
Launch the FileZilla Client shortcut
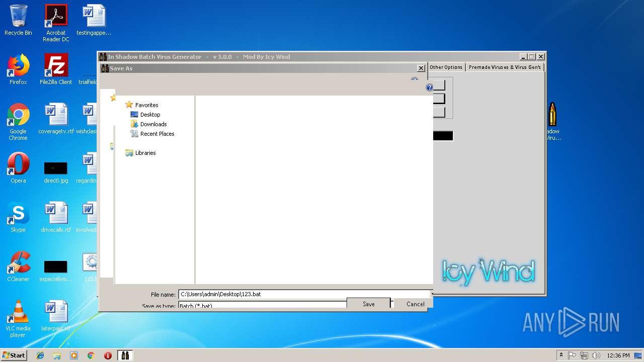click(56, 69)
